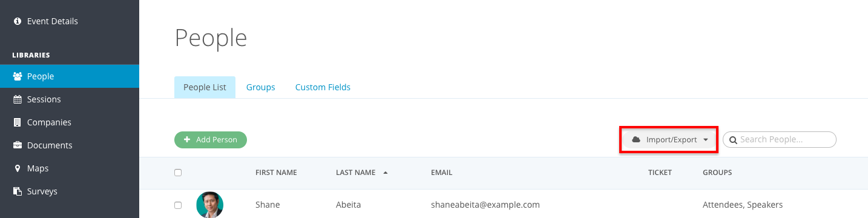Select the People List tab
Screen dimensions: 868x218
(x=205, y=87)
